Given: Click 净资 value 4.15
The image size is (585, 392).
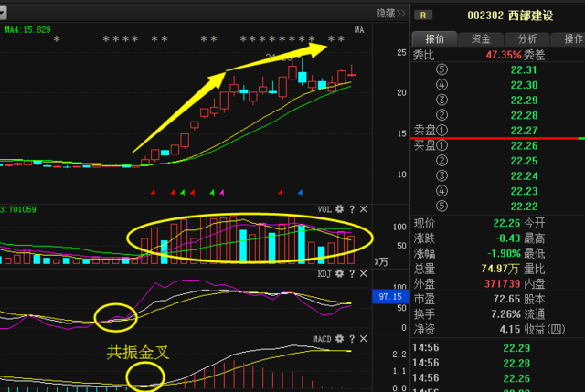Looking at the screenshot, I should click(510, 329).
